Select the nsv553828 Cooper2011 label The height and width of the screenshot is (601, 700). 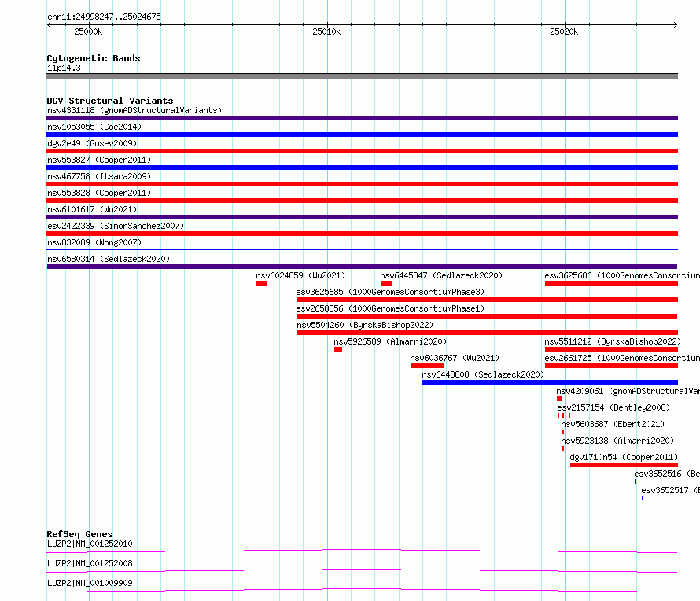[99, 193]
